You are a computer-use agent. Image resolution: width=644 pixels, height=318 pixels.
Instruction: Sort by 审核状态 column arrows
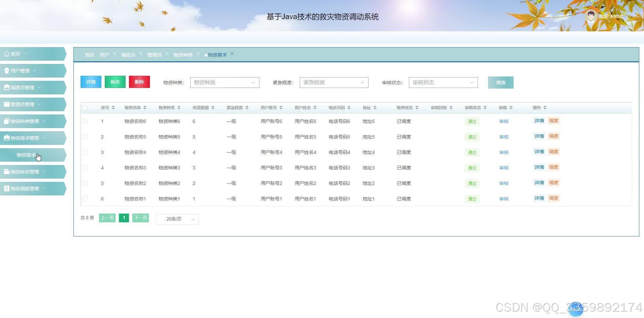485,107
